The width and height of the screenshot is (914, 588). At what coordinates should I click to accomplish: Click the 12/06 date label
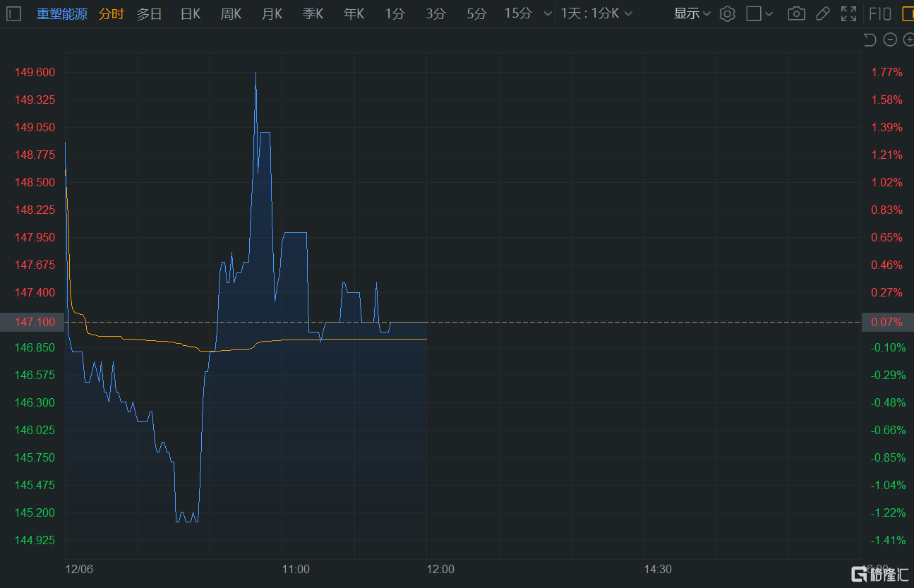pyautogui.click(x=79, y=569)
